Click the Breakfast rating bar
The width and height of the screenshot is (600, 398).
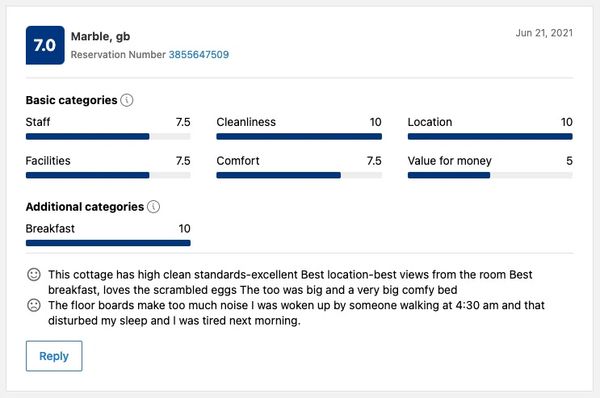coord(108,243)
